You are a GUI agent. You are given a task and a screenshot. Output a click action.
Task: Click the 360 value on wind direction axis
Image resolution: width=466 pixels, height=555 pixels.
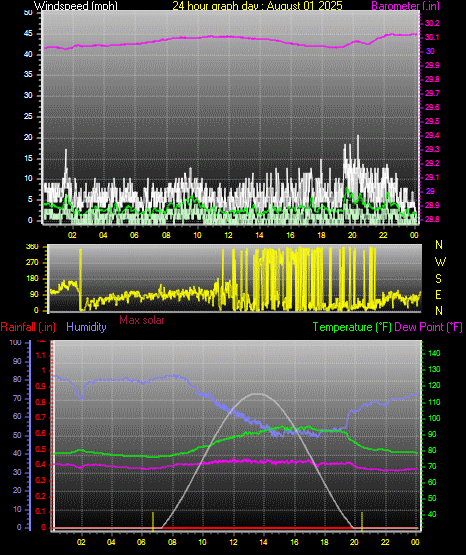point(32,247)
